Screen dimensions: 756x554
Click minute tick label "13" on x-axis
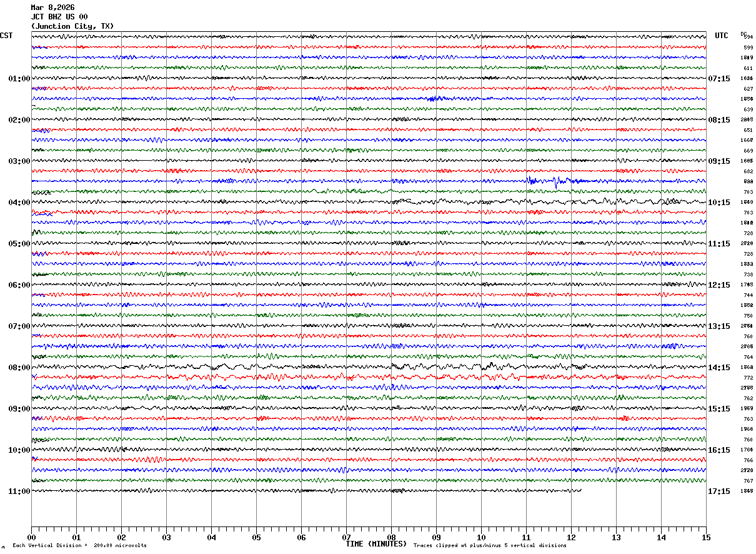[x=616, y=538]
